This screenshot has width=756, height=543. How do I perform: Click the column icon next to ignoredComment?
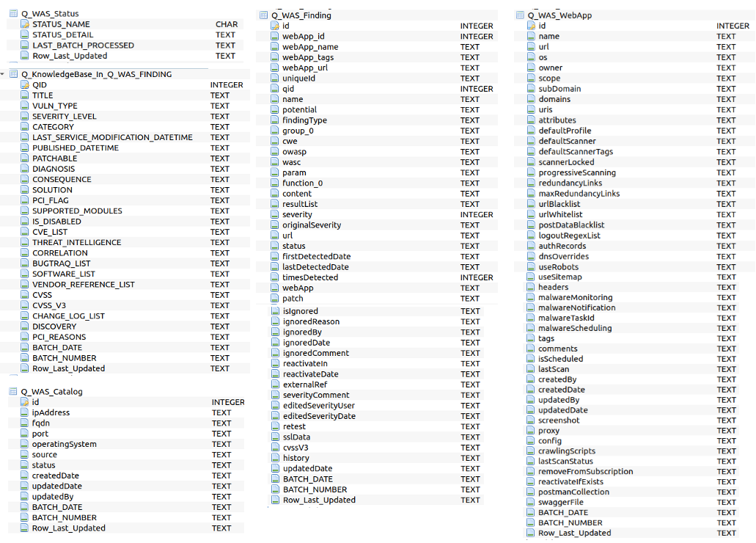click(275, 353)
